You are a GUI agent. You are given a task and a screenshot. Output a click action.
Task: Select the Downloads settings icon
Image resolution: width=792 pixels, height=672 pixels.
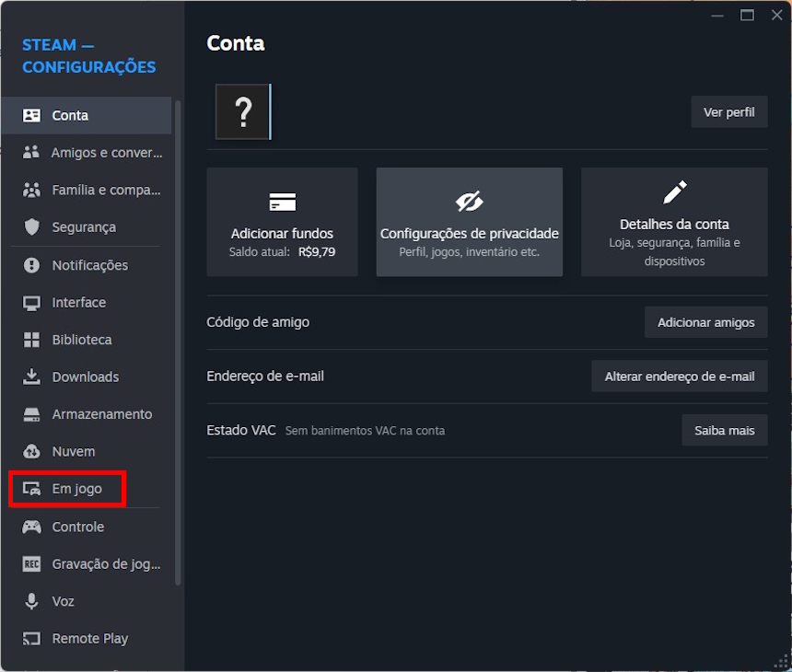pos(78,377)
